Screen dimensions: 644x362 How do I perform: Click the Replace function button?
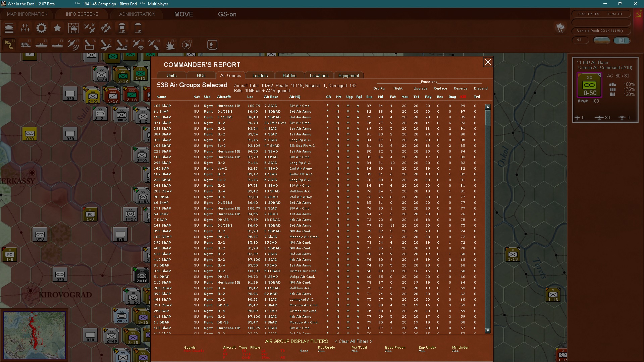[x=440, y=88]
